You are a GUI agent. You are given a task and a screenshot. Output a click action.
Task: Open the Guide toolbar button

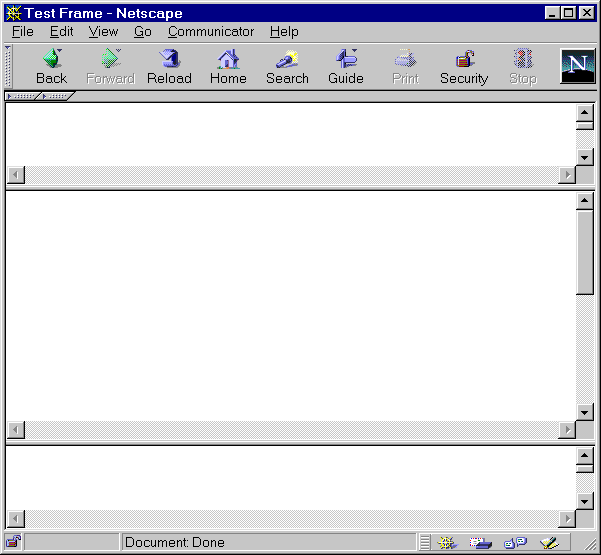tap(346, 67)
